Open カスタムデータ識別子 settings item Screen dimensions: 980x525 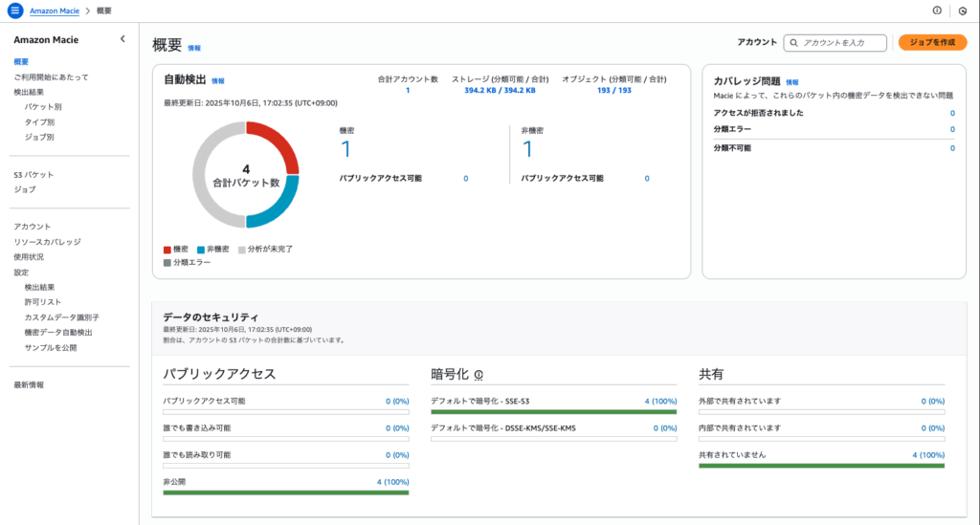click(62, 317)
